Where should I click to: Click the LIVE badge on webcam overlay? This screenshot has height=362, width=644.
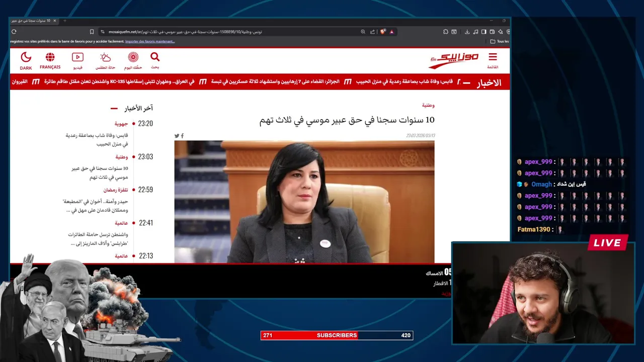(x=607, y=243)
